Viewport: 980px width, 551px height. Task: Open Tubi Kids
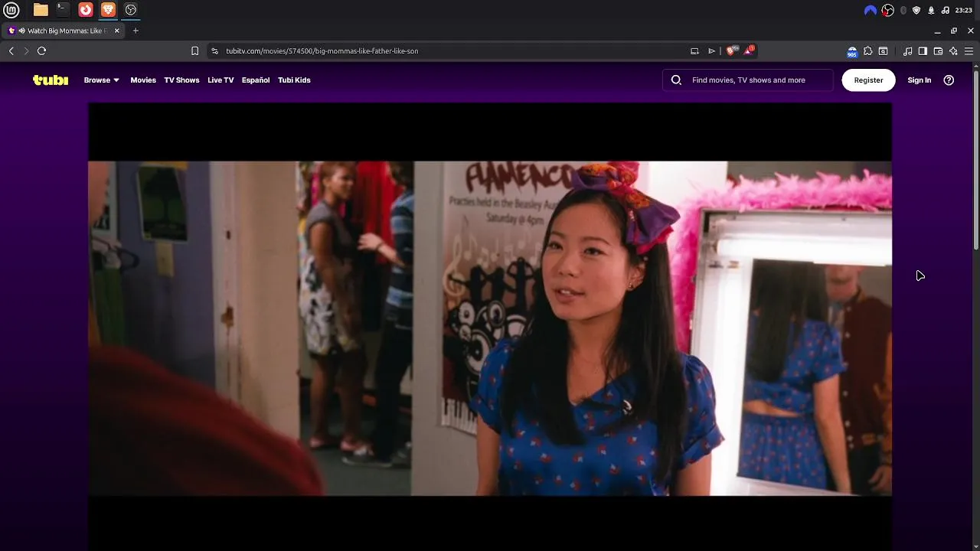pyautogui.click(x=294, y=80)
